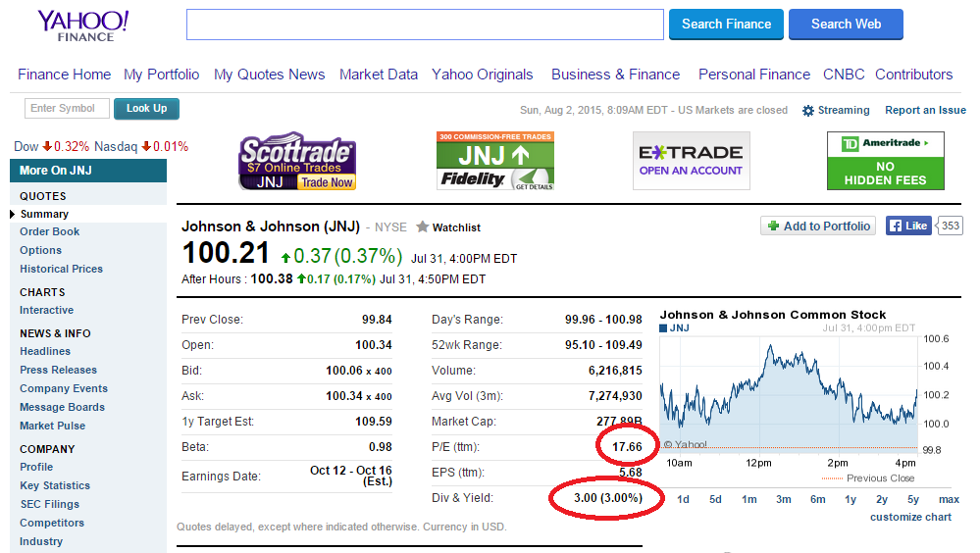This screenshot has height=553, width=980.
Task: Open Key Statistics link
Action: 55,485
